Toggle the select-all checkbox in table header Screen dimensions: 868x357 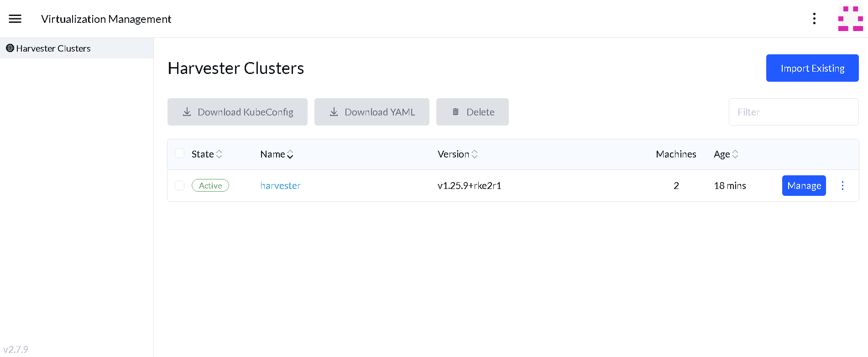[180, 153]
